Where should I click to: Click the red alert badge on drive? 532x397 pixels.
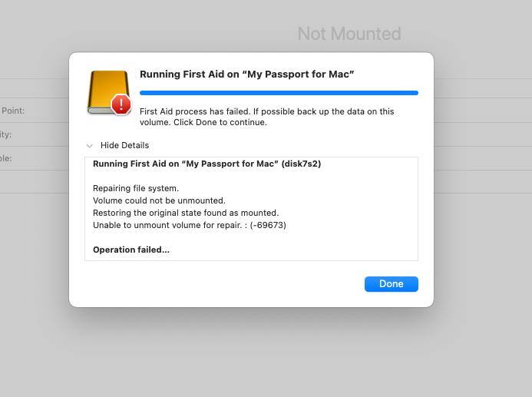pos(121,104)
